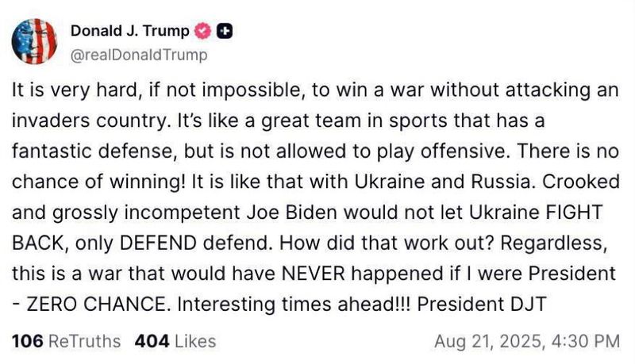The height and width of the screenshot is (364, 635).
Task: Click Donald J. Trump's profile avatar
Action: [x=35, y=40]
